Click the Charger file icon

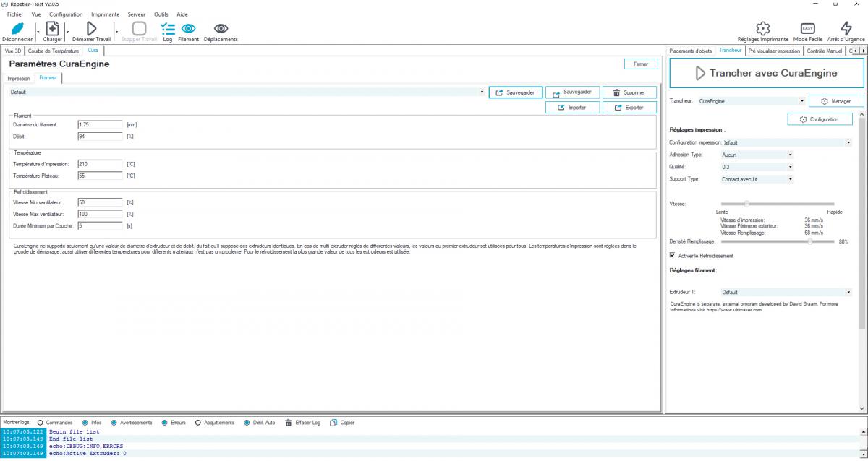(53, 27)
